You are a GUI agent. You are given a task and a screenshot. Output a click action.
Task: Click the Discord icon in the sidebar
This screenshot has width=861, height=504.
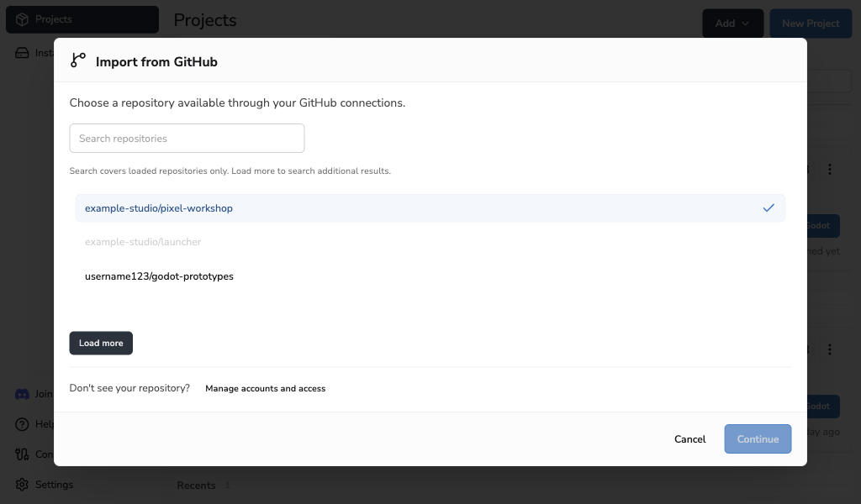(x=22, y=394)
